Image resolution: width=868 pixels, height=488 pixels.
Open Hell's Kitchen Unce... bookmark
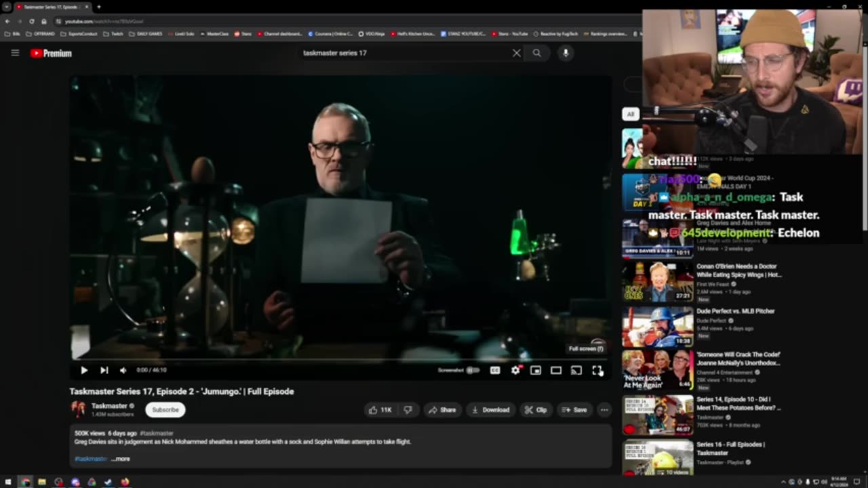coord(413,33)
